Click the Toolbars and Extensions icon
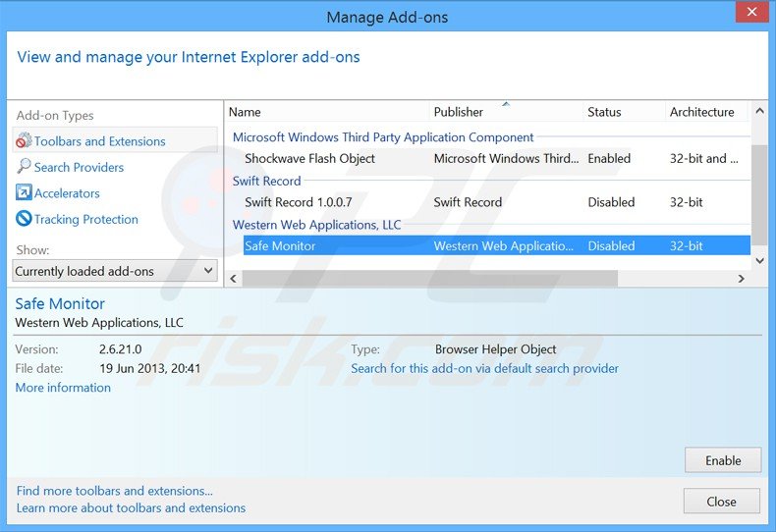The image size is (776, 532). point(24,141)
